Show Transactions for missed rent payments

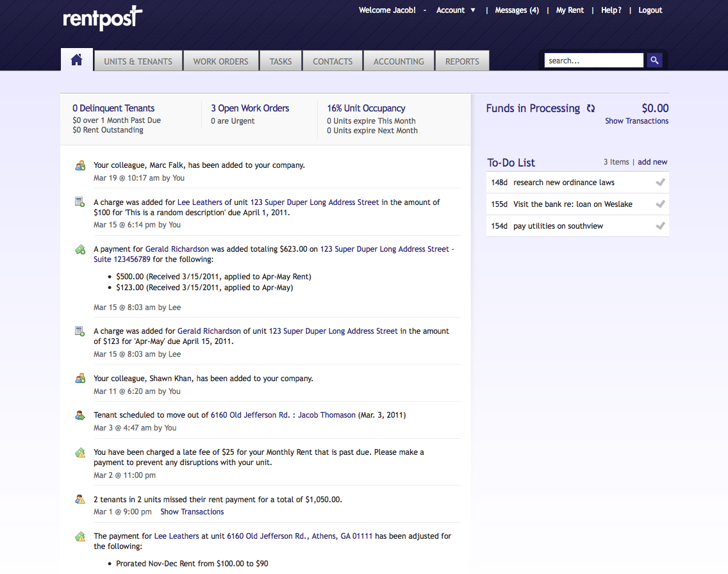coord(192,512)
